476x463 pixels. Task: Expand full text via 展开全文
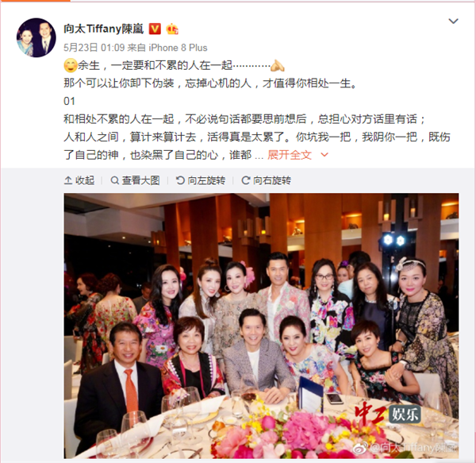tap(290, 155)
